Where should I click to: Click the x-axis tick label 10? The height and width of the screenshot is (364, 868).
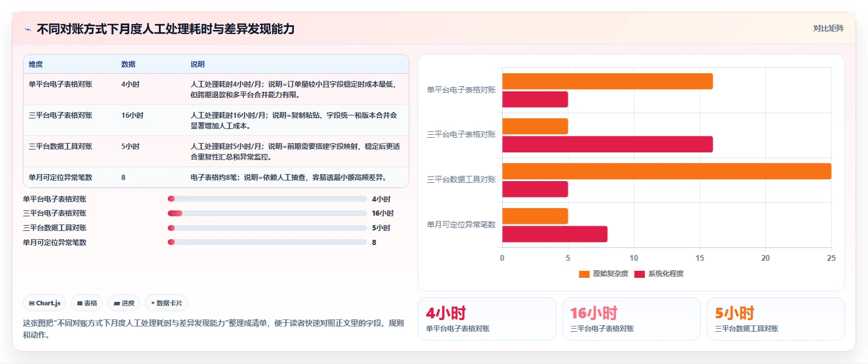[633, 258]
